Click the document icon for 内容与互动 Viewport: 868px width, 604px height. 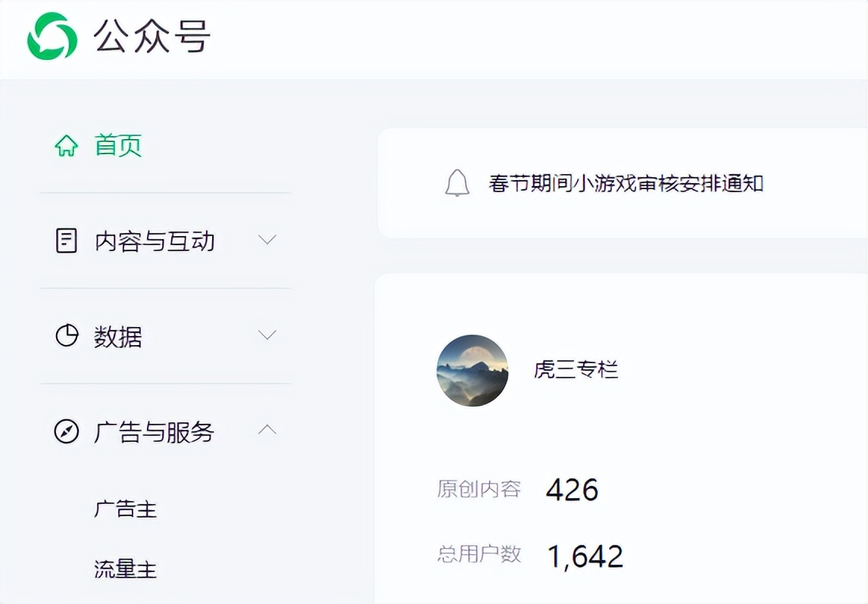[x=67, y=240]
